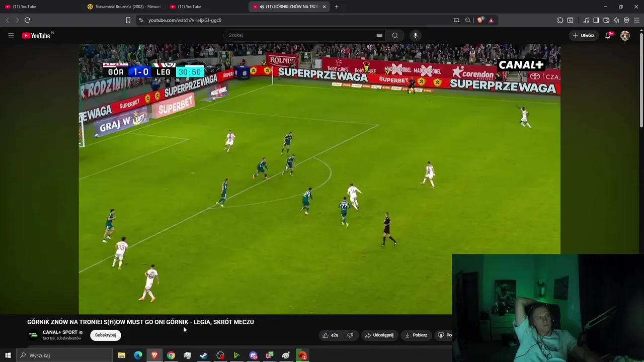Open Brave Rewards triangle icon
644x362 pixels.
click(x=491, y=20)
